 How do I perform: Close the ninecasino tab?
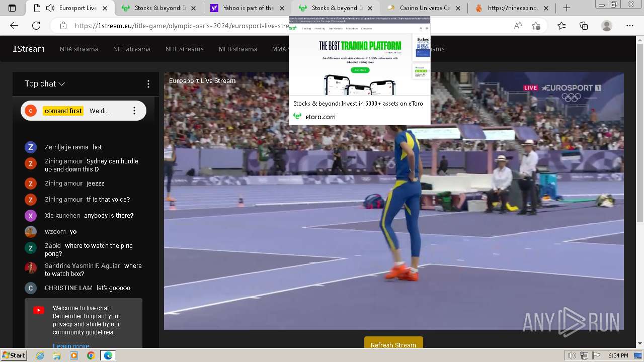tap(546, 8)
